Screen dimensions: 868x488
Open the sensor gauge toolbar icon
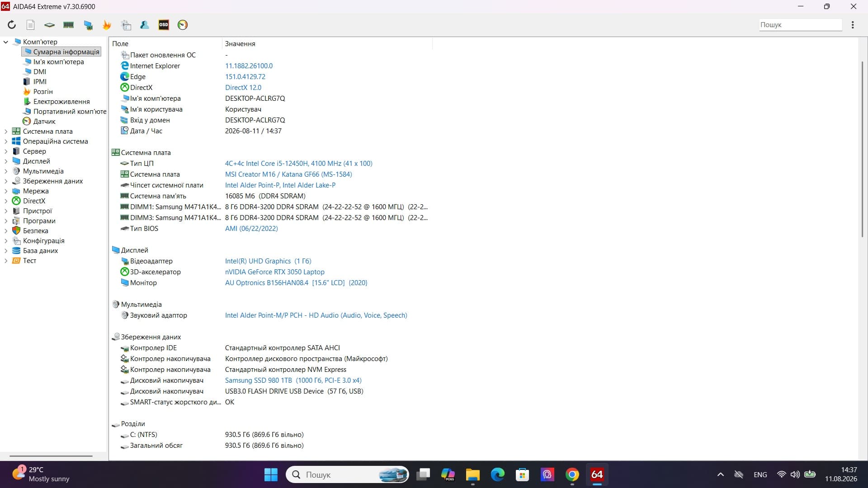click(x=183, y=25)
